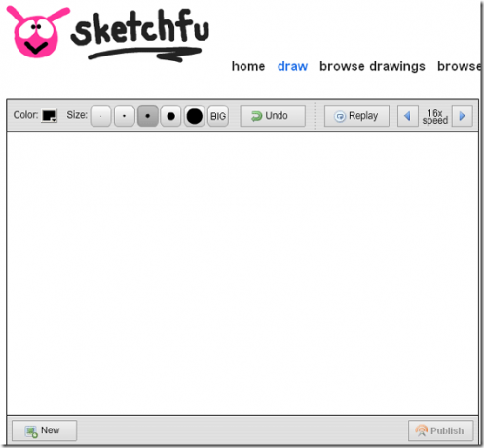Click the pink sketchfu mascot logo
This screenshot has width=484, height=448.
[x=37, y=33]
